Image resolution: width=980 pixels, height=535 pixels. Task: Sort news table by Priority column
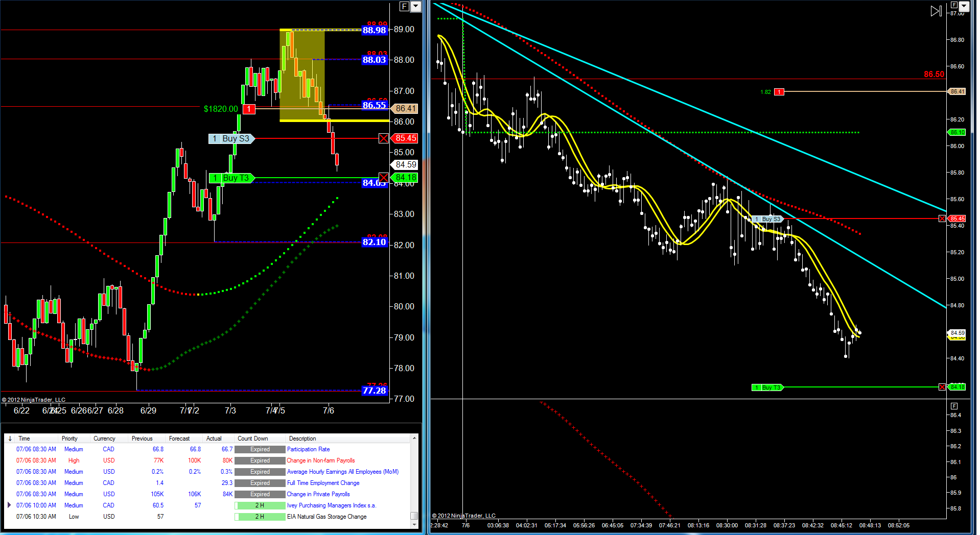click(69, 439)
